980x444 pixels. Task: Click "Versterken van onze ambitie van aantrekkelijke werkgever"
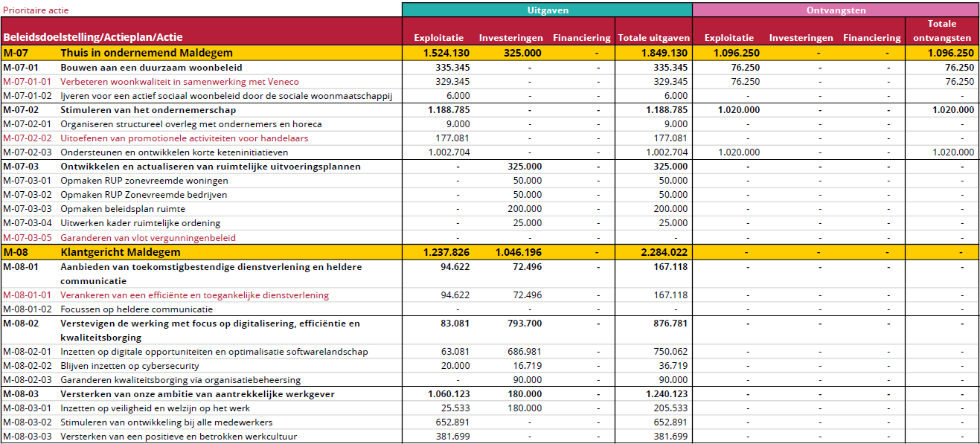tap(197, 394)
